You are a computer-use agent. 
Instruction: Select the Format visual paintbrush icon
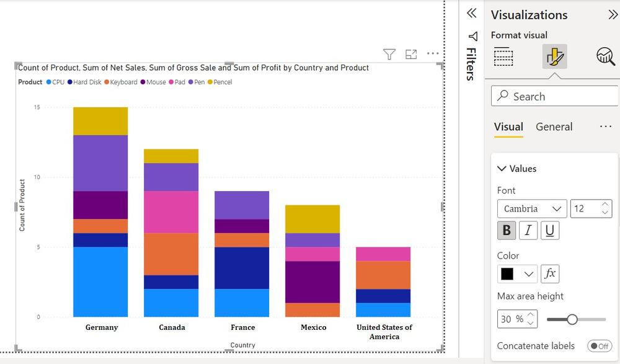click(554, 56)
